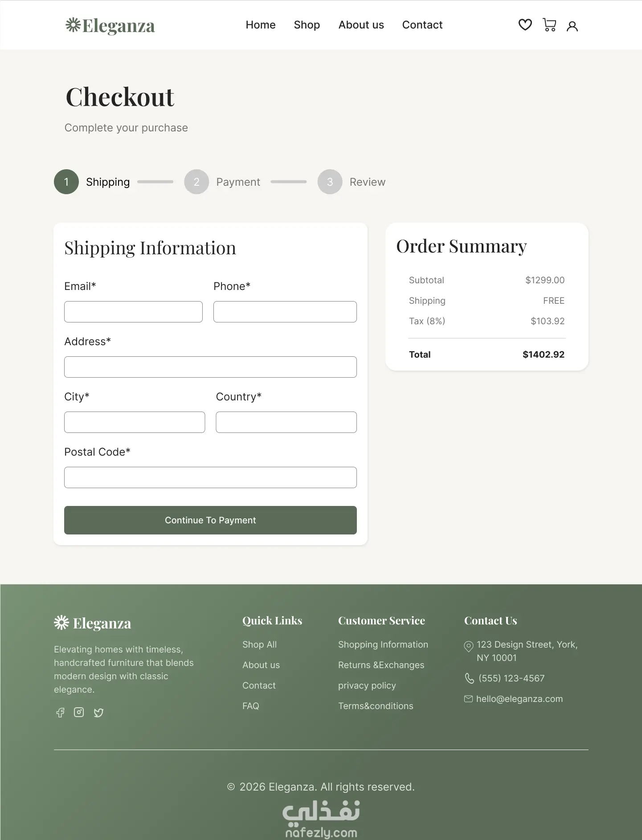Click hello@eleganza.com email link
Viewport: 642px width, 840px height.
[x=519, y=699]
